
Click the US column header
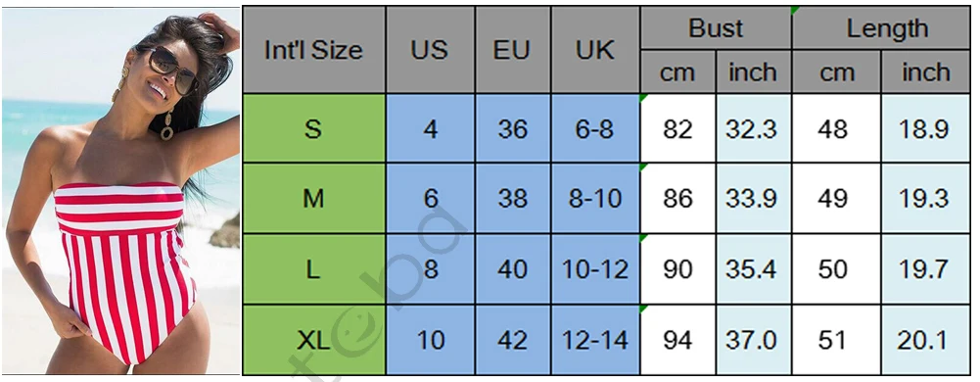tap(430, 50)
